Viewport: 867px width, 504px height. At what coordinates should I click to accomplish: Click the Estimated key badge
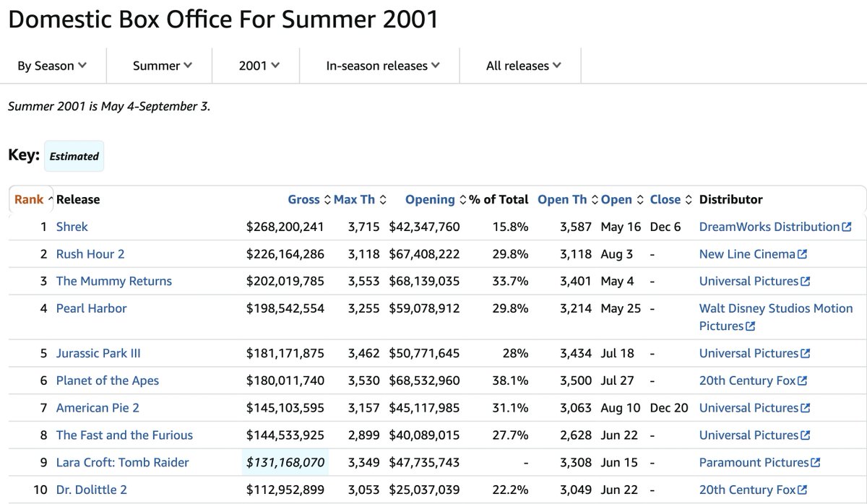[x=74, y=156]
